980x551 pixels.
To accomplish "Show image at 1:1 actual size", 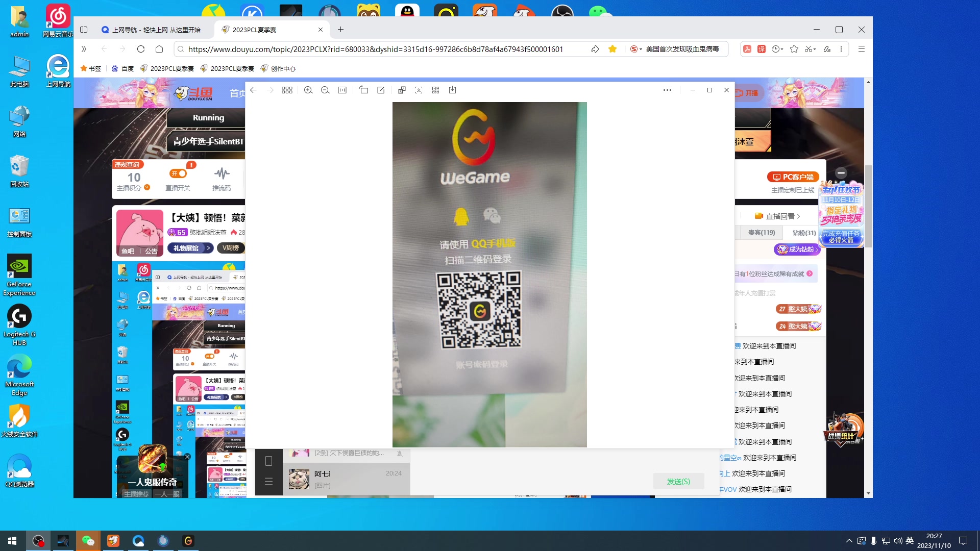I will coord(342,90).
